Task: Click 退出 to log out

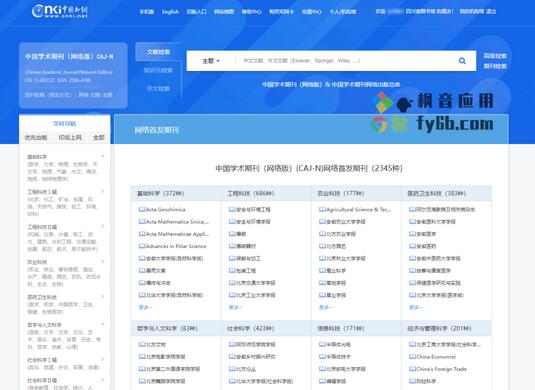Action: (x=491, y=12)
